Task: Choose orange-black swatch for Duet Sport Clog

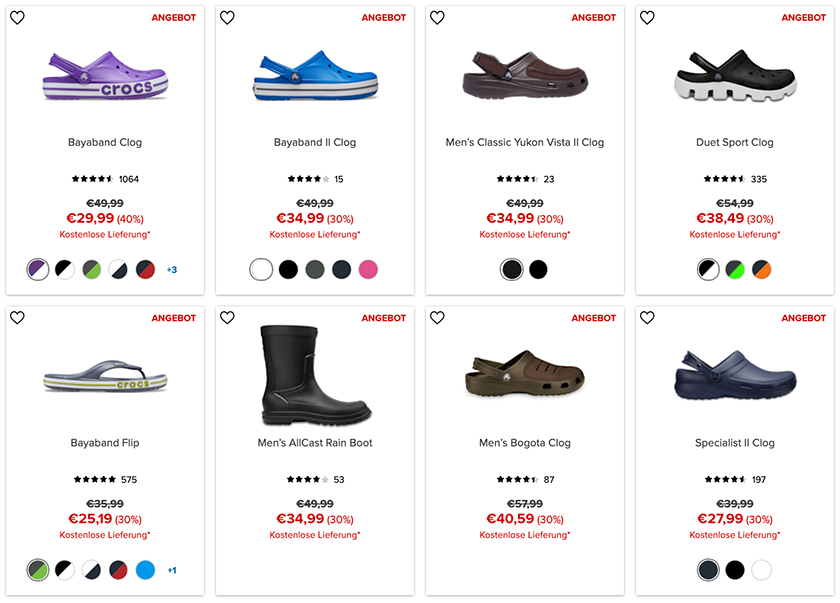Action: (762, 269)
